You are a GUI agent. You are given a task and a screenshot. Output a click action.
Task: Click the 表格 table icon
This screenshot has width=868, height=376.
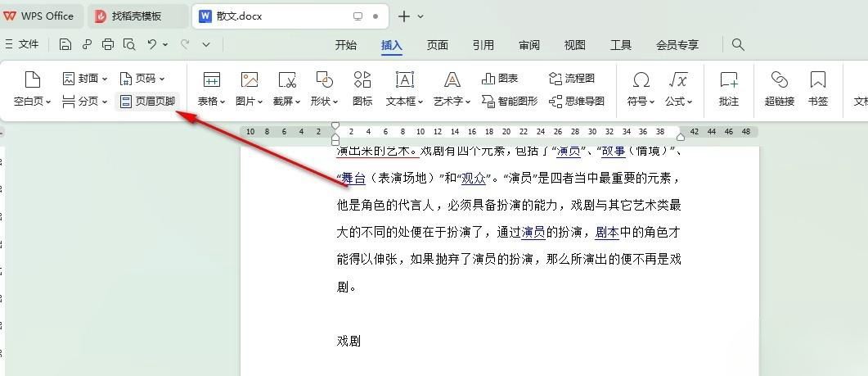click(211, 79)
